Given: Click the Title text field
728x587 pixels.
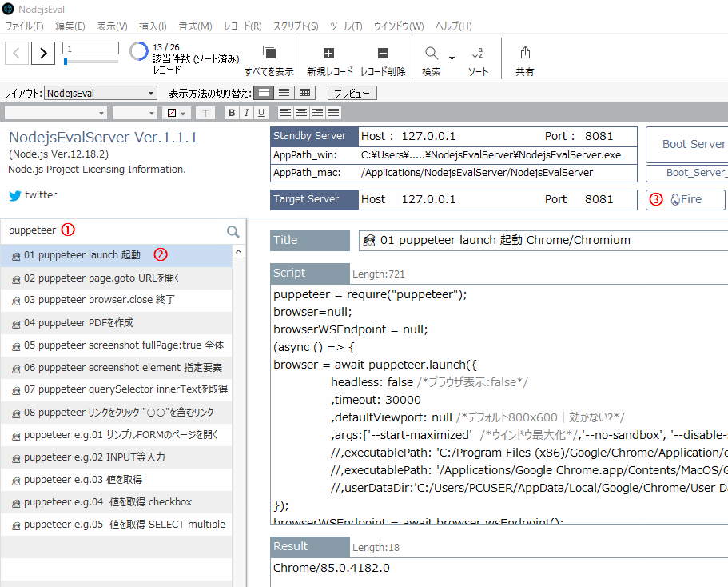Looking at the screenshot, I should (543, 241).
